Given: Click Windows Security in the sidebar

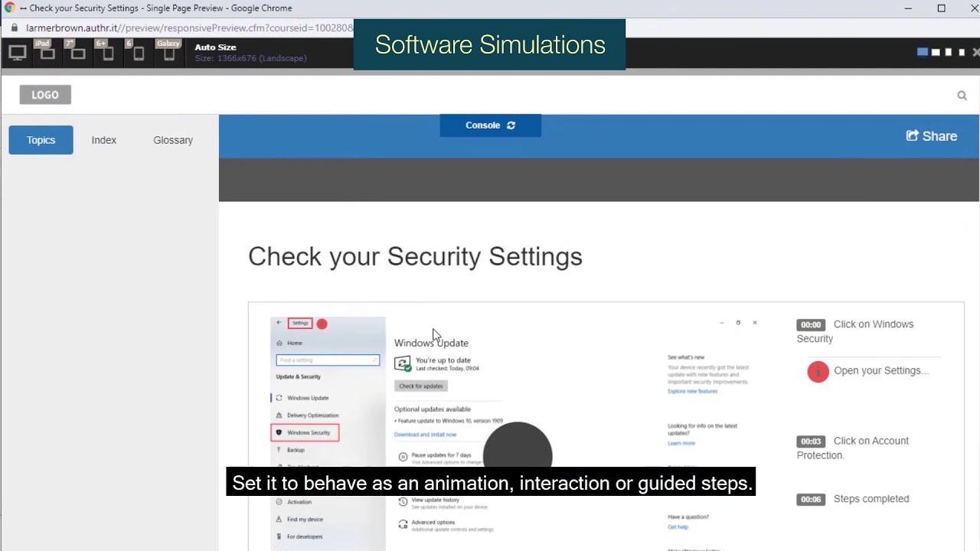Looking at the screenshot, I should (305, 432).
